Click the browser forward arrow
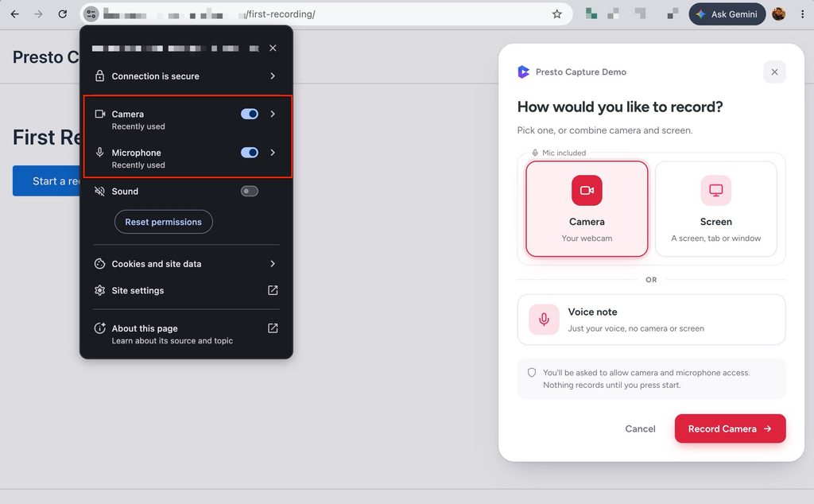 (x=38, y=14)
